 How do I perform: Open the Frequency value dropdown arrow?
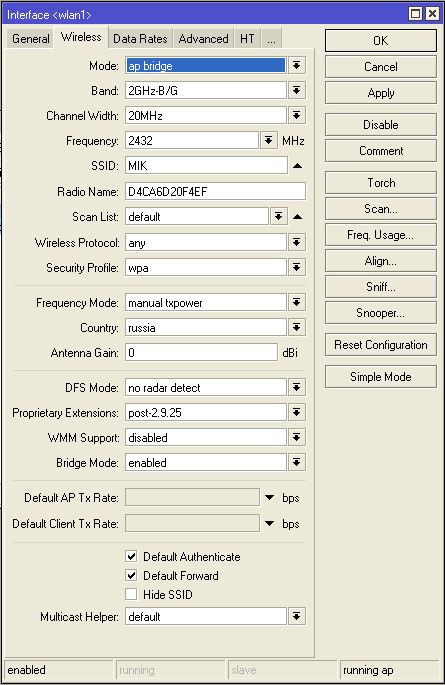tap(269, 141)
